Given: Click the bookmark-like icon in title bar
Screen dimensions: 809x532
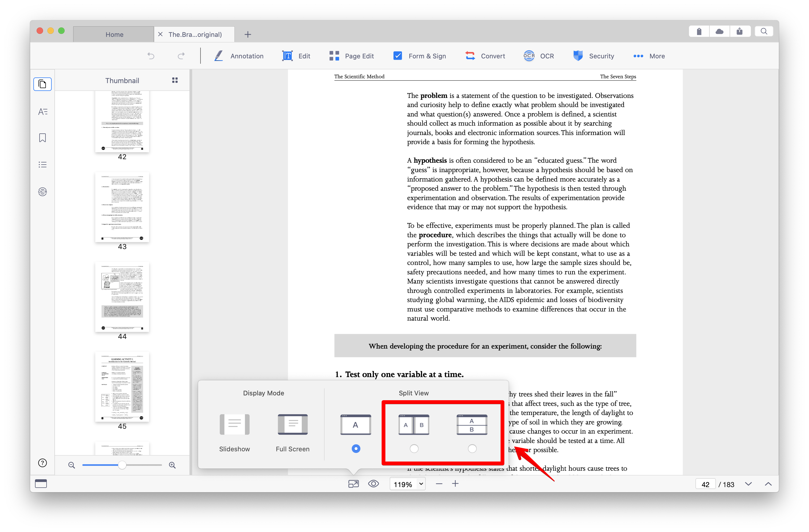Looking at the screenshot, I should (699, 31).
